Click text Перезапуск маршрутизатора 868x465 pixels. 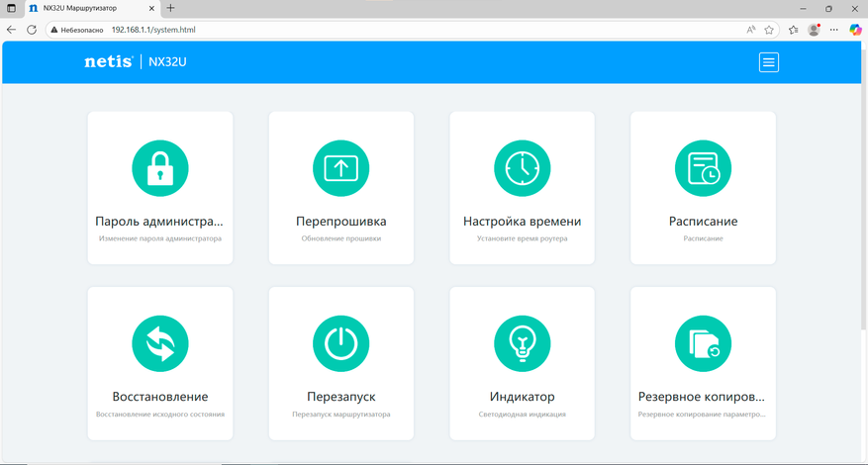tap(341, 415)
